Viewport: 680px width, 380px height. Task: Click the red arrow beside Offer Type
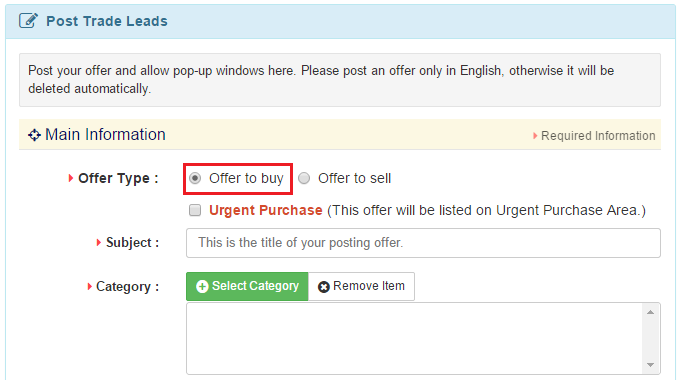pyautogui.click(x=71, y=178)
